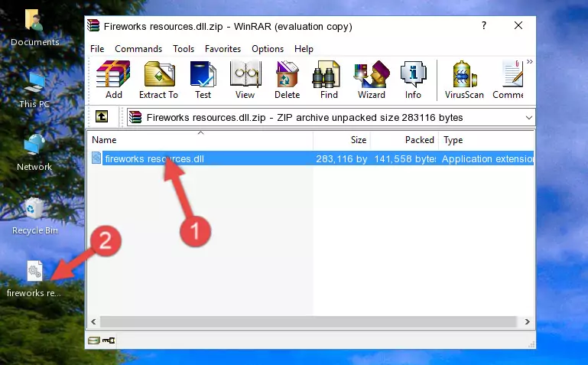The image size is (588, 365).
Task: Open the Commands menu
Action: pyautogui.click(x=138, y=49)
